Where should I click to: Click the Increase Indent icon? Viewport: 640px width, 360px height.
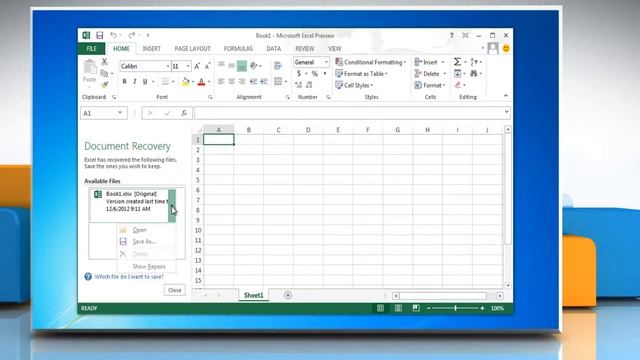(264, 82)
